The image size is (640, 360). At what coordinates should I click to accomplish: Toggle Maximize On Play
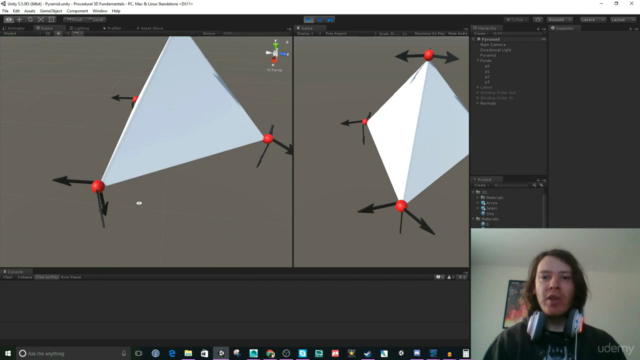tap(429, 33)
